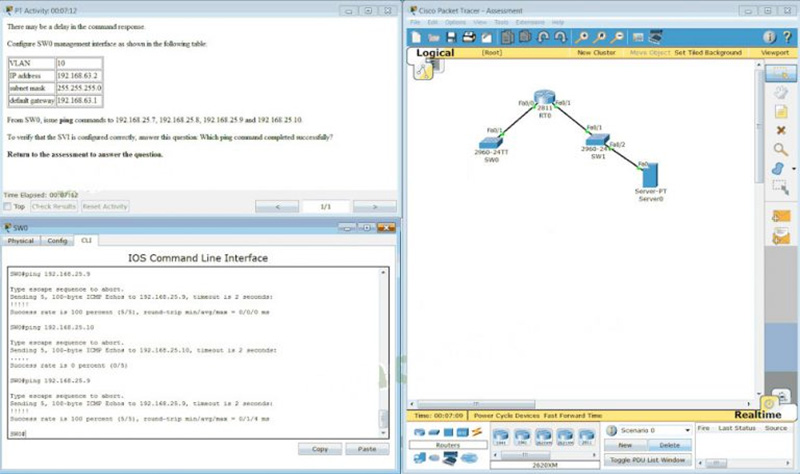Select the SW0 switch in the topology
The image size is (800, 474).
[x=491, y=143]
